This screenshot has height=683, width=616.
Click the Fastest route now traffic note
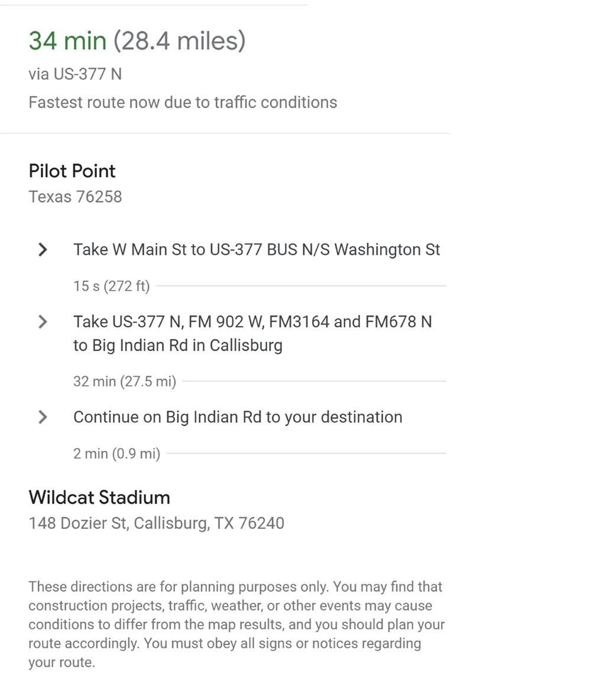coord(183,102)
